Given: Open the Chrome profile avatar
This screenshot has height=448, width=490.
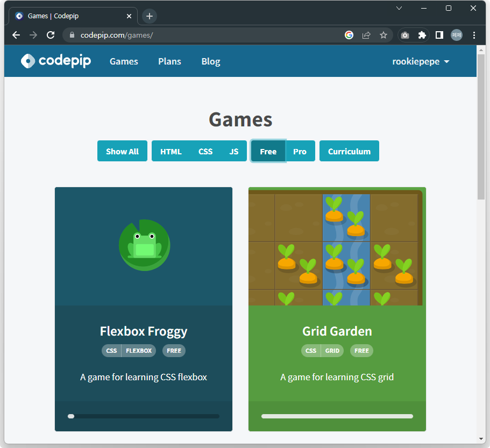Looking at the screenshot, I should [457, 35].
